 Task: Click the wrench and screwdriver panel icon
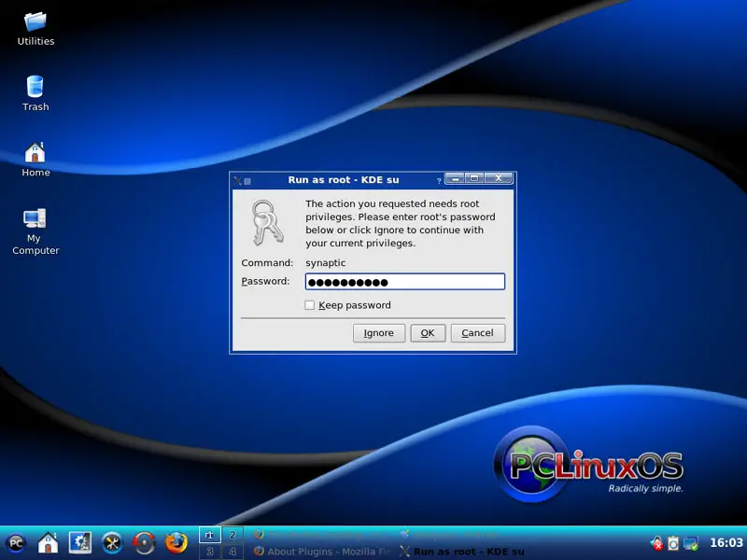[x=112, y=543]
